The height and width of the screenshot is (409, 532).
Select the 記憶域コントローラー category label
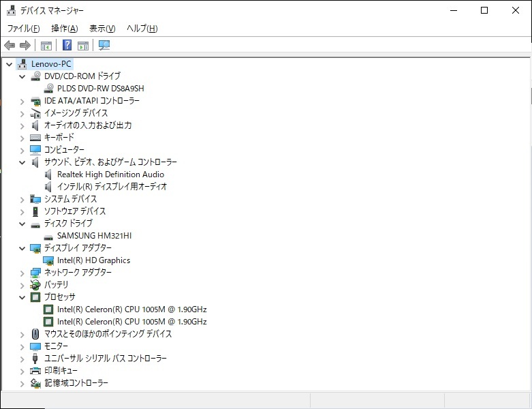coord(76,382)
